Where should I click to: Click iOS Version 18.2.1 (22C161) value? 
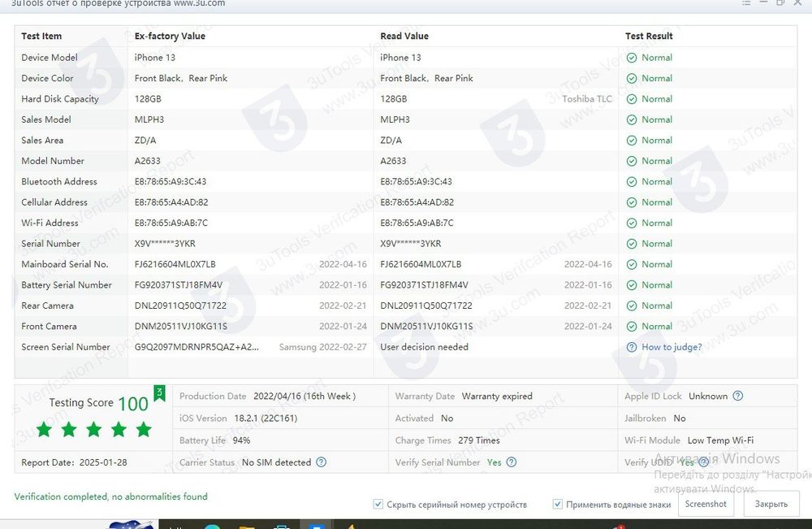tap(266, 418)
